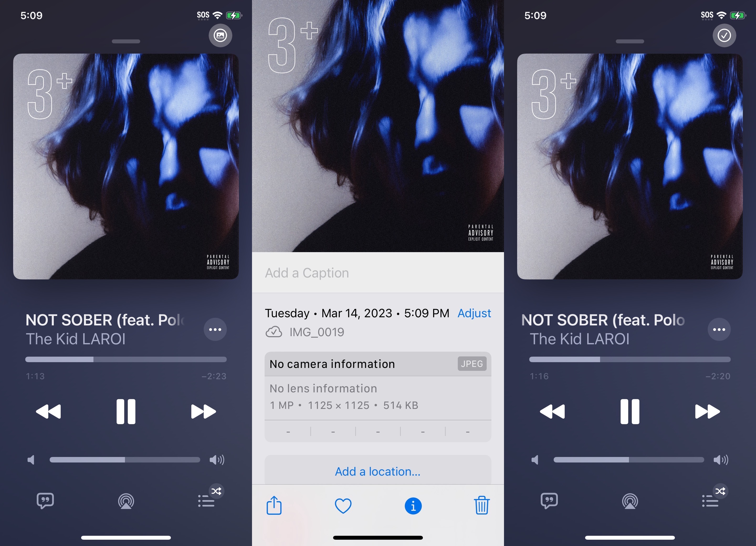Tap the lyrics/speech bubble icon
Viewport: 756px width, 546px height.
pyautogui.click(x=45, y=501)
